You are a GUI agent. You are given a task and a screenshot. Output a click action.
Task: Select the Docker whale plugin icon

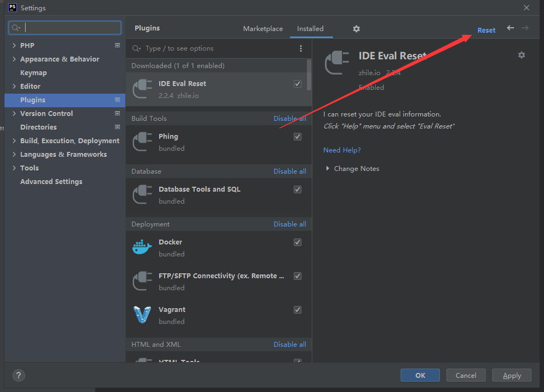click(x=142, y=248)
